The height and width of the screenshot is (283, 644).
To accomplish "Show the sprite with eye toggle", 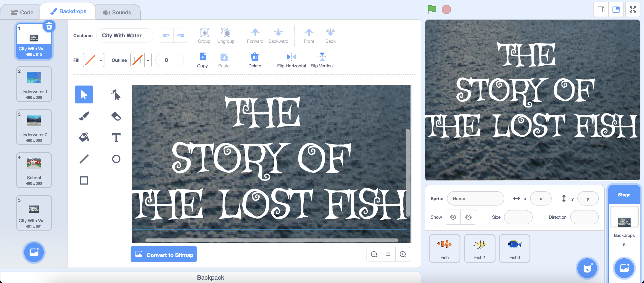I will click(453, 217).
